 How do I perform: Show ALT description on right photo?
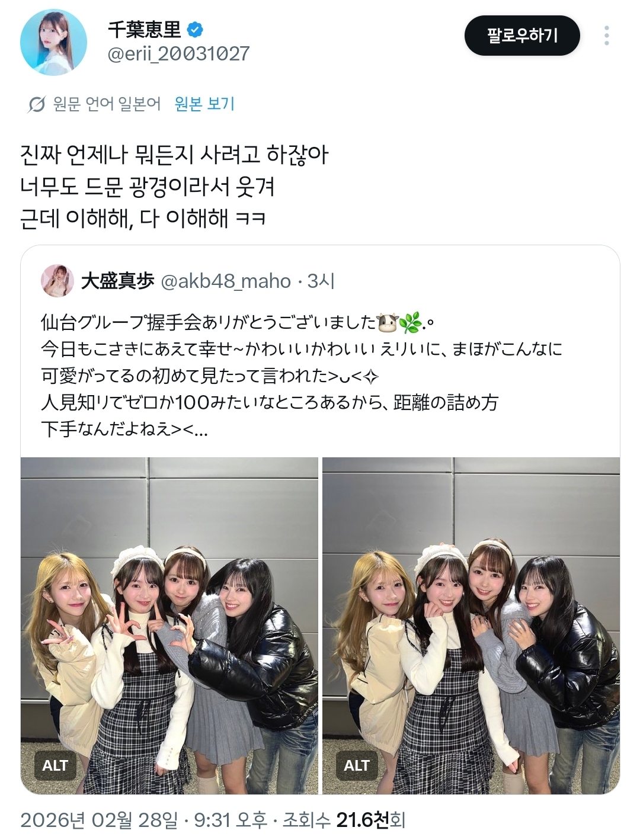coord(356,765)
